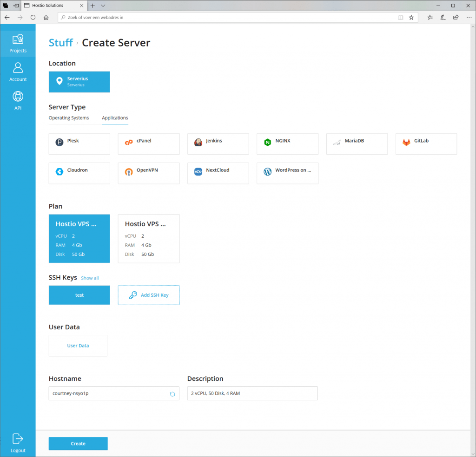Viewport: 476px width, 457px height.
Task: Choose the MariaDB application icon
Action: [337, 142]
